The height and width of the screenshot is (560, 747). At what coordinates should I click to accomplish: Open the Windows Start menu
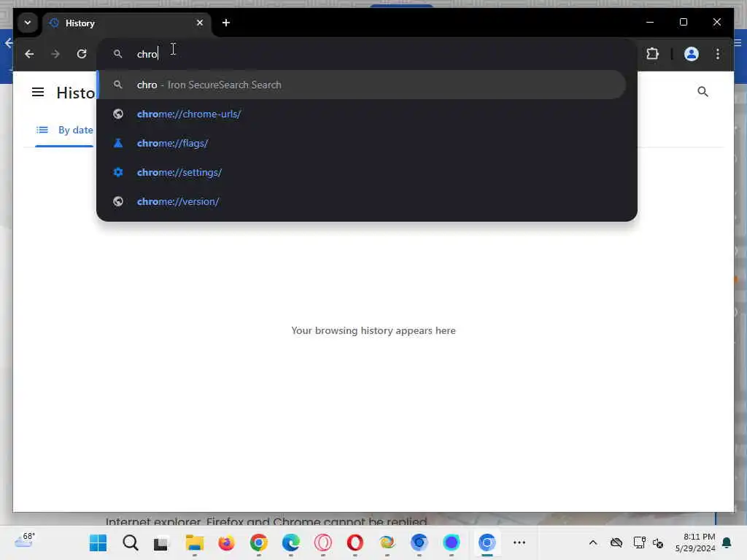tap(98, 542)
